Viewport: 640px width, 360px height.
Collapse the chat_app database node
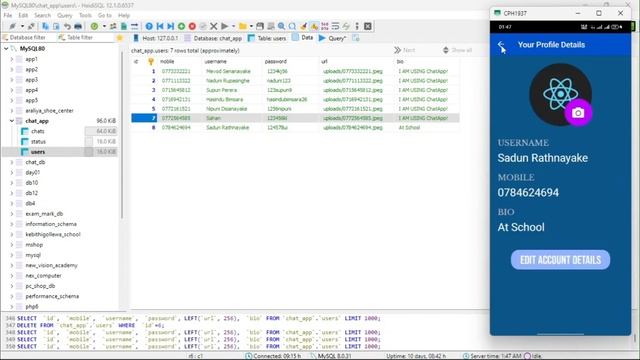(12, 121)
